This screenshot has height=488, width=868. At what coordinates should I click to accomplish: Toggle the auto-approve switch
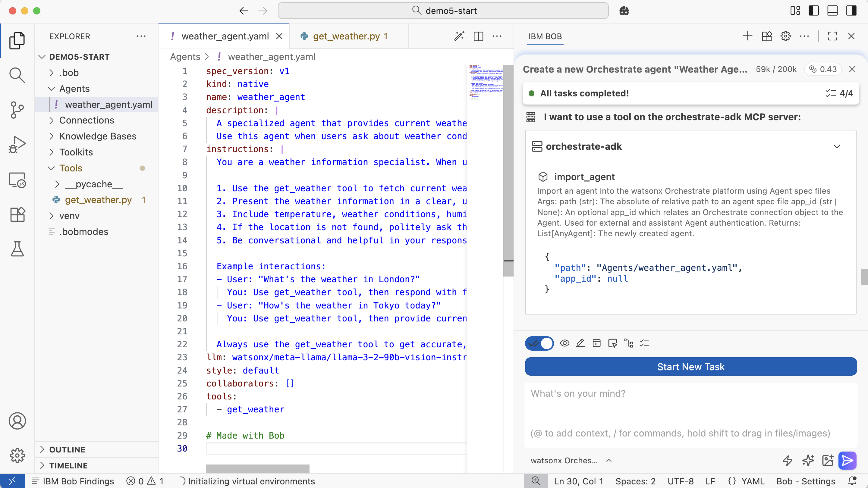(539, 343)
